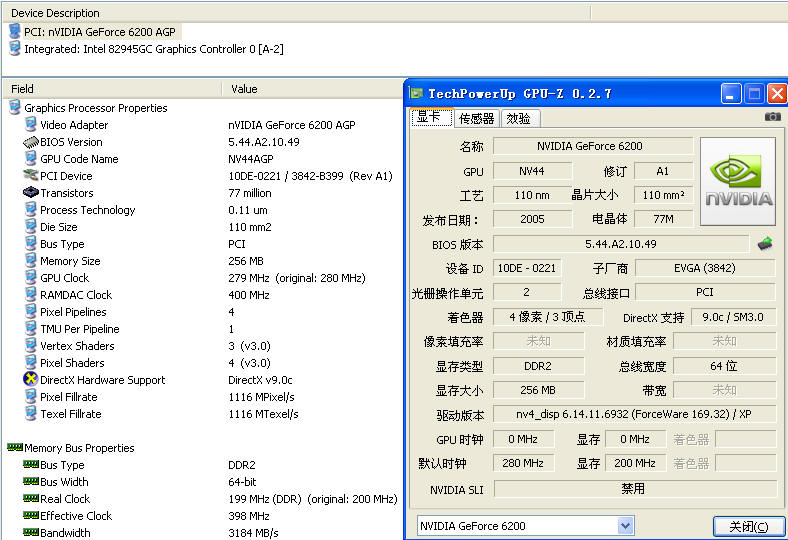The height and width of the screenshot is (540, 788).
Task: Click the Pixel Fillrate row icon
Action: tap(31, 396)
